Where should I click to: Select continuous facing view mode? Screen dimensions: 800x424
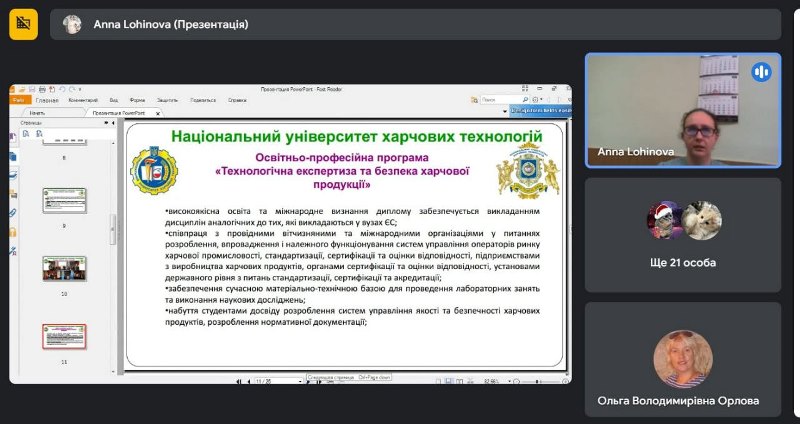(x=470, y=381)
